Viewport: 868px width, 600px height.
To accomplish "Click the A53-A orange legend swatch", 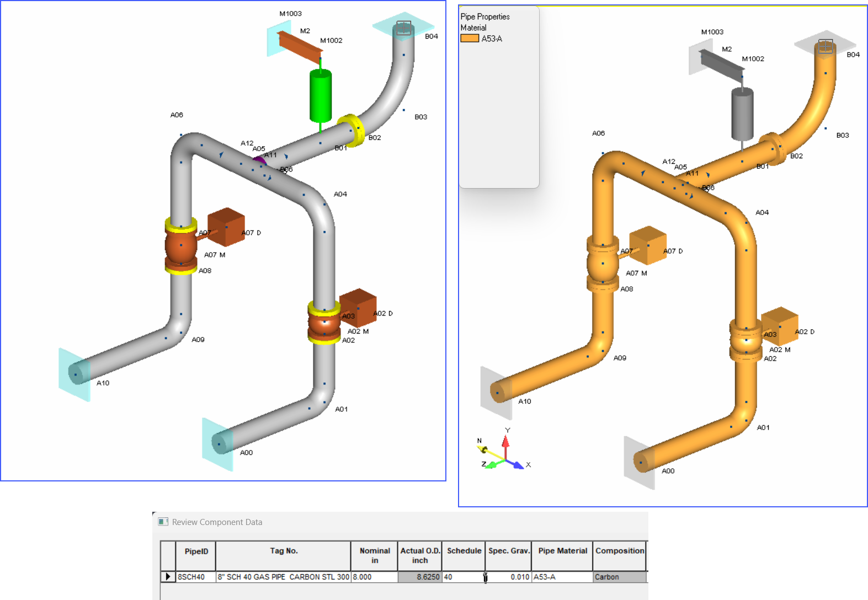I will tap(470, 39).
